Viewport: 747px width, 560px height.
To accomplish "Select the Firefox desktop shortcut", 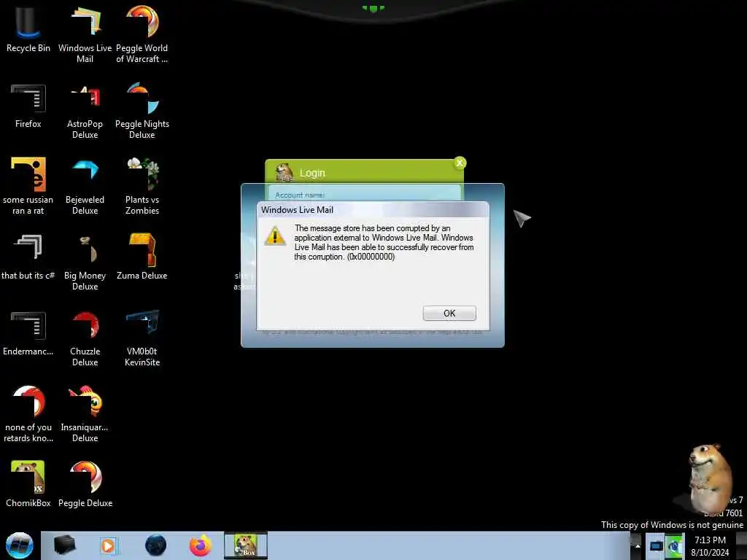I will tap(28, 105).
